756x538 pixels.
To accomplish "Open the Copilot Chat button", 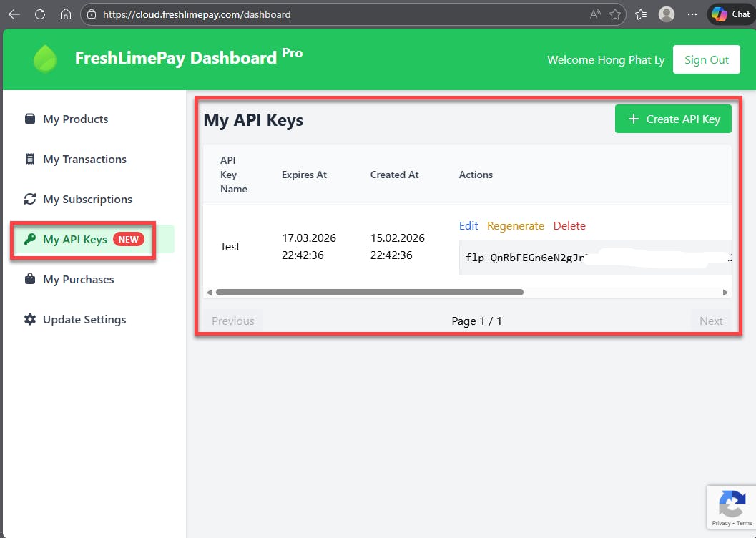I will point(732,14).
